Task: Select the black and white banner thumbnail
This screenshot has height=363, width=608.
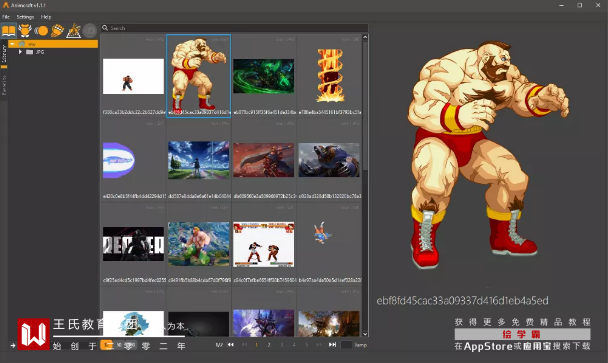Action: point(133,244)
